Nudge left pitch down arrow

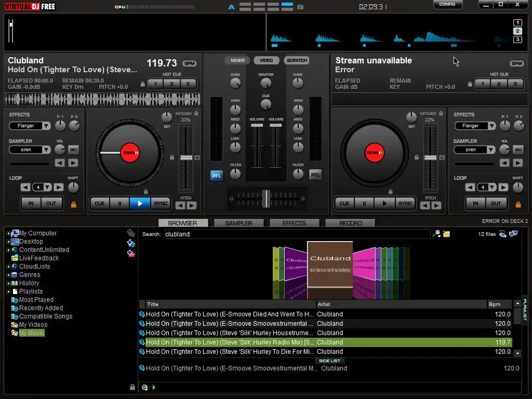click(x=180, y=205)
